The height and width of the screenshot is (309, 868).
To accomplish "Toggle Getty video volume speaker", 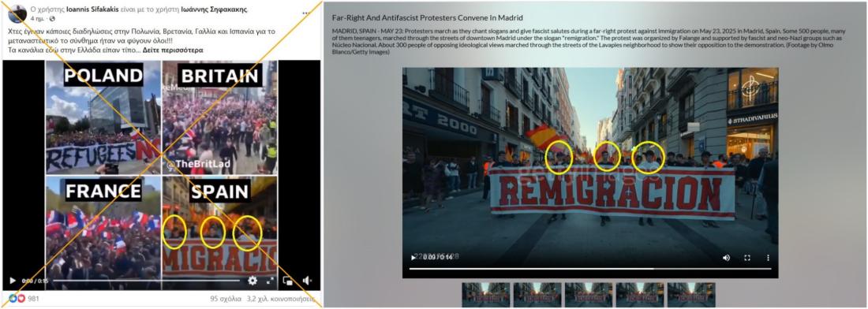I will 726,258.
